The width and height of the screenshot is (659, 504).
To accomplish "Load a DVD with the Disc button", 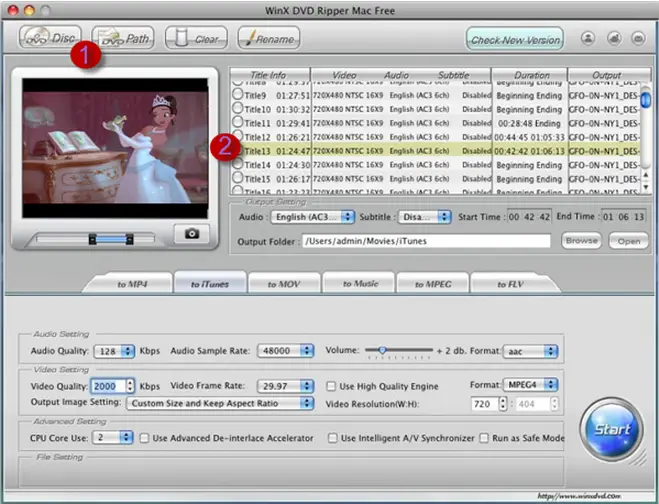I will pos(50,38).
